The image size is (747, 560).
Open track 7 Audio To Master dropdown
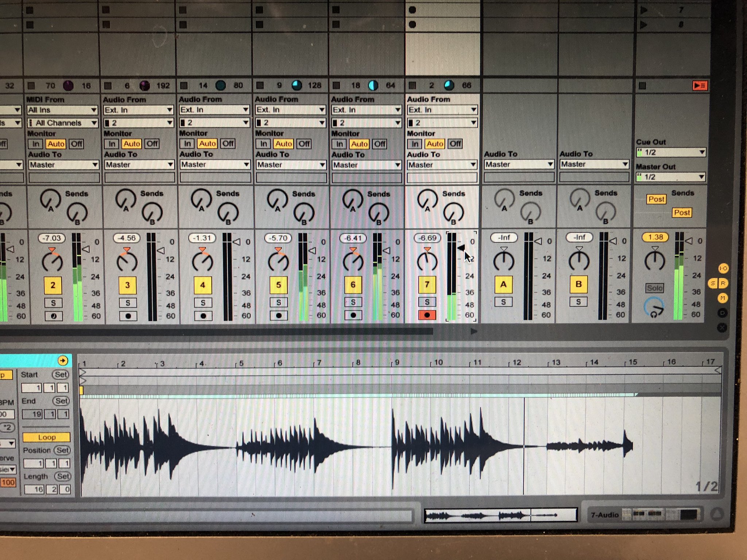[x=442, y=165]
